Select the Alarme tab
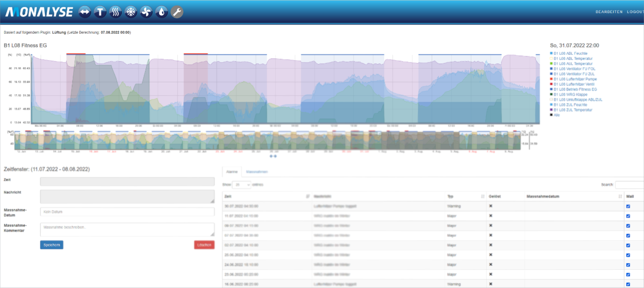The height and width of the screenshot is (288, 644). (x=232, y=172)
